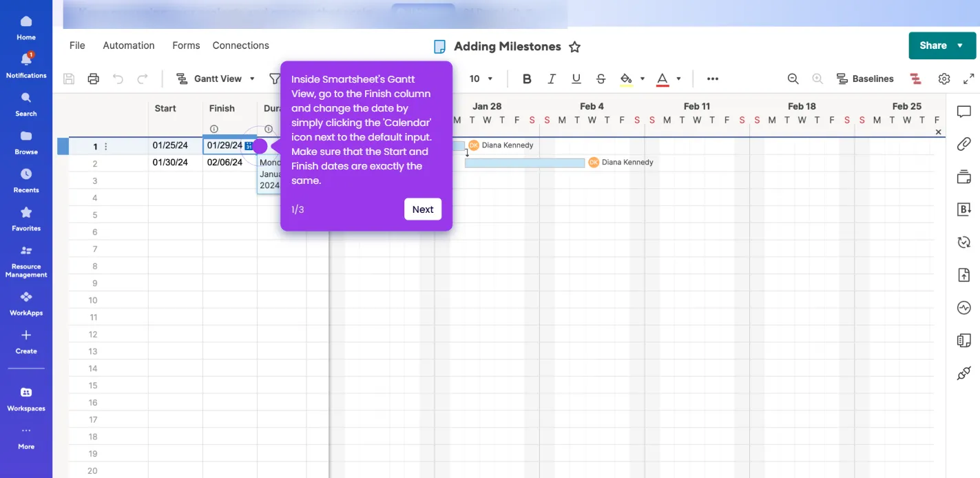Select Start cell 01/30/24
The height and width of the screenshot is (478, 980).
click(176, 163)
